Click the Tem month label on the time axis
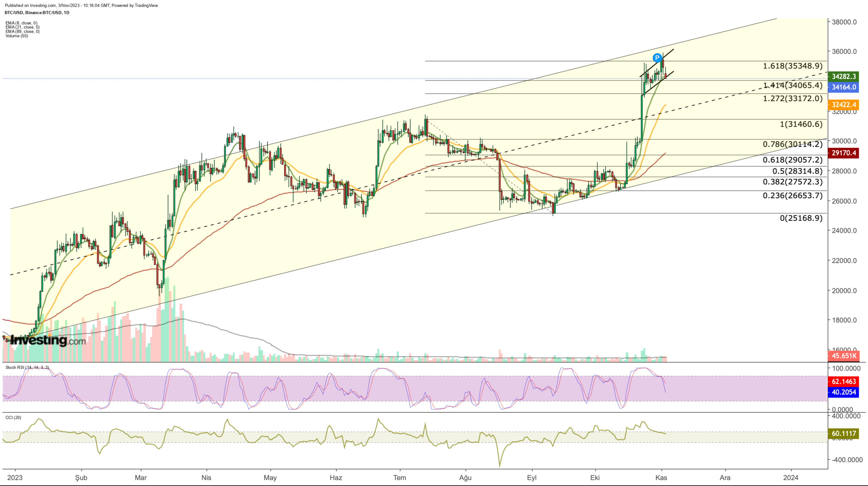The height and width of the screenshot is (486, 868). coord(399,478)
